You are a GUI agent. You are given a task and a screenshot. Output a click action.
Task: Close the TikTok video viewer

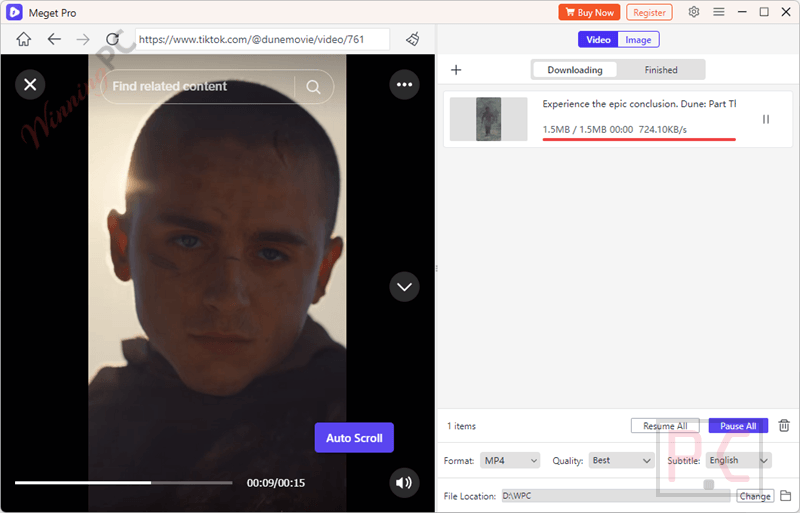[30, 84]
